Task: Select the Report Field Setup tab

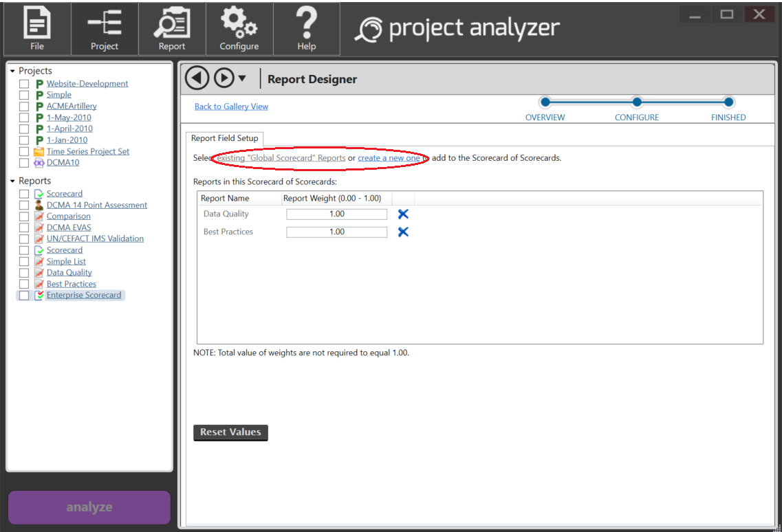Action: (x=225, y=138)
